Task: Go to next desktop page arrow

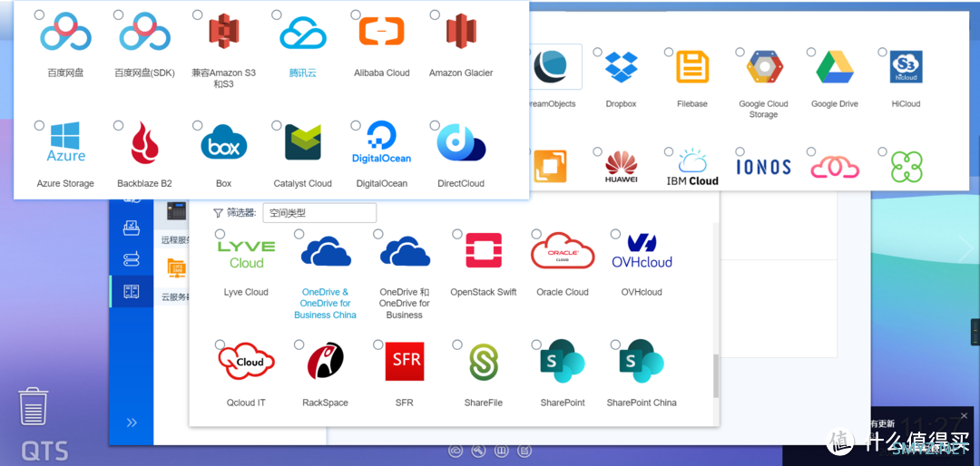Action: 965,250
